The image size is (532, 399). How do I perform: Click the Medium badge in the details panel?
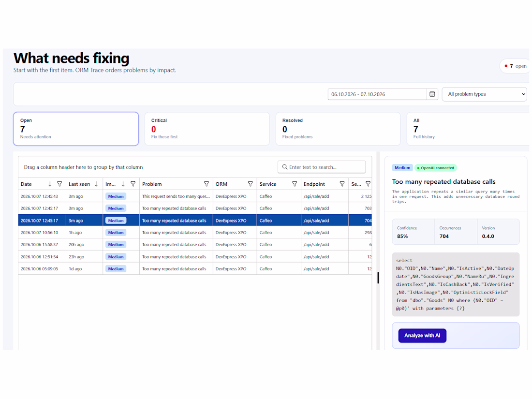click(402, 168)
